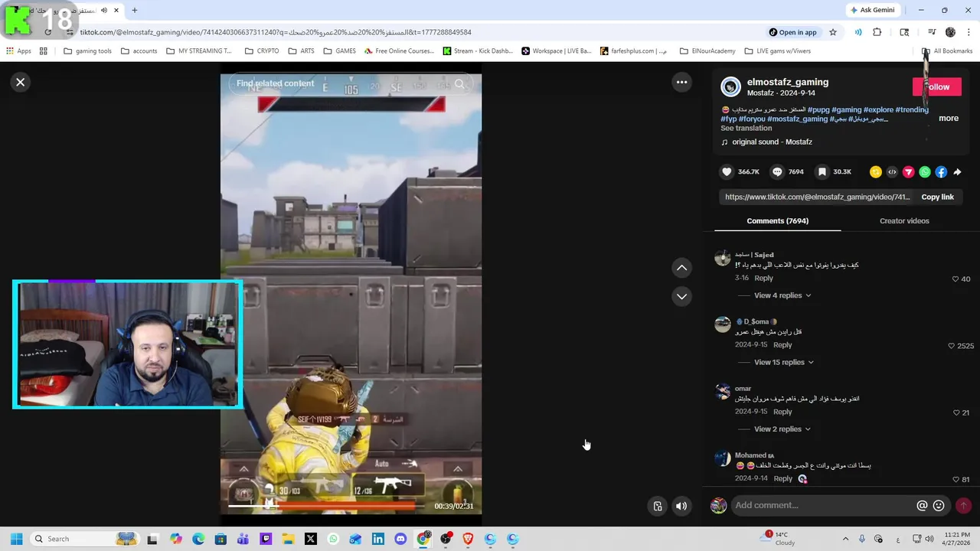Like D_$oma's comment with 2525 likes
Screen dimensions: 980x551
pos(952,346)
